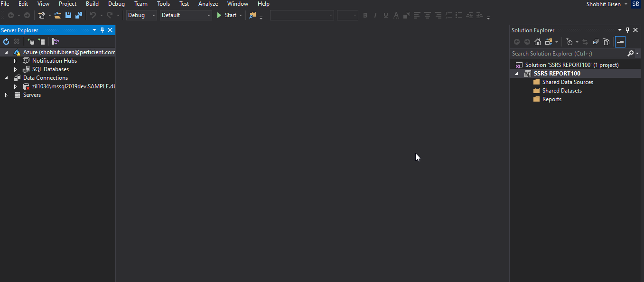Click Collapse All in Solution Explorer
The height and width of the screenshot is (282, 644).
pos(596,42)
